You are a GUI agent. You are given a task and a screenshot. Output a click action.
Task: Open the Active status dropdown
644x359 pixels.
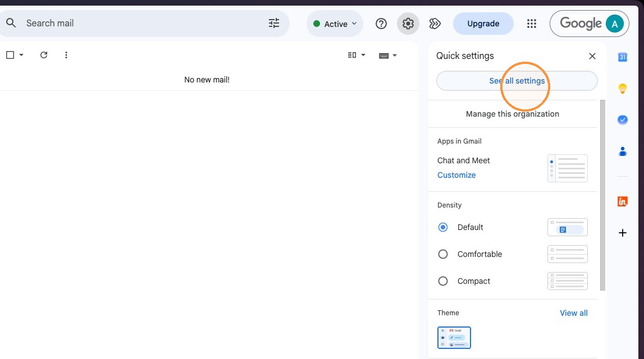335,24
